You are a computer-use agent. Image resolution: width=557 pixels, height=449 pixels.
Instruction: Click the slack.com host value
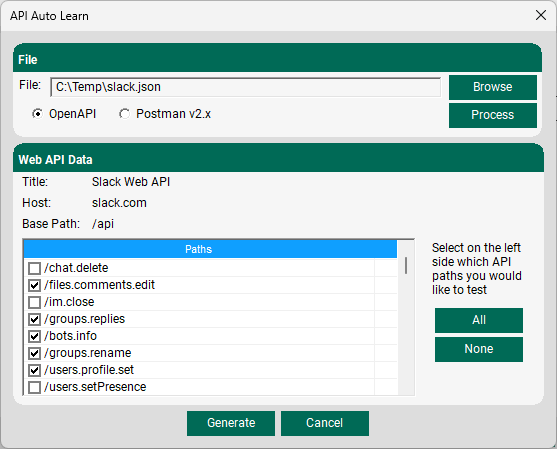(119, 203)
